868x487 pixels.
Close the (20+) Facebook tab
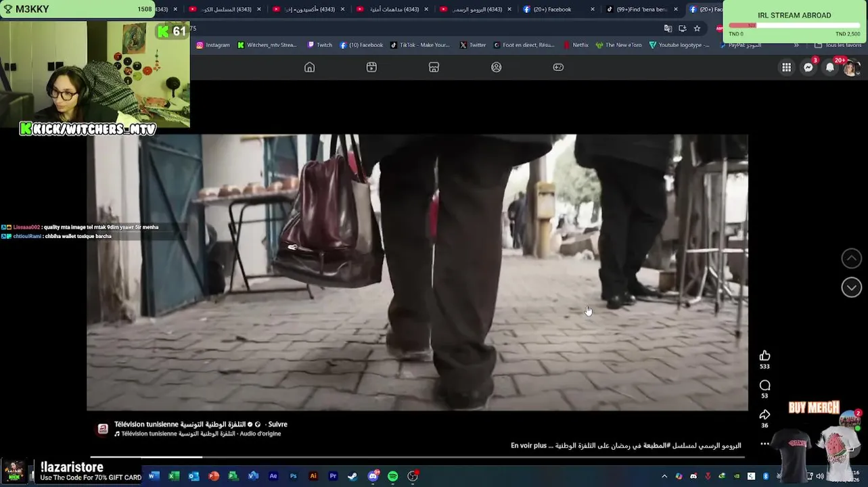tap(593, 9)
